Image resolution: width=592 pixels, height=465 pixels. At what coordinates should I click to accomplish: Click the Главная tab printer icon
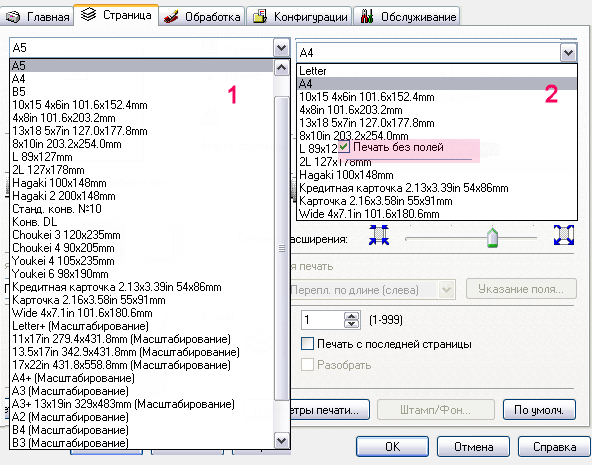[x=13, y=17]
